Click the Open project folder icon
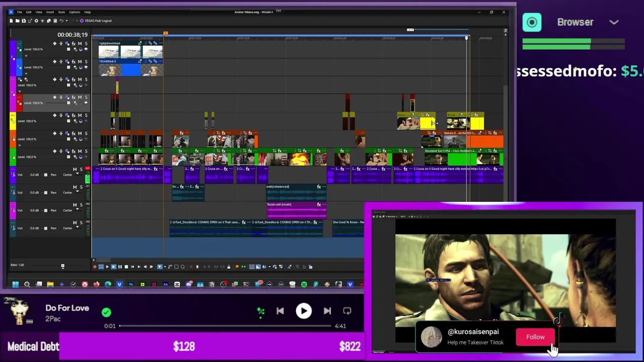This screenshot has width=644, height=362. [18, 21]
